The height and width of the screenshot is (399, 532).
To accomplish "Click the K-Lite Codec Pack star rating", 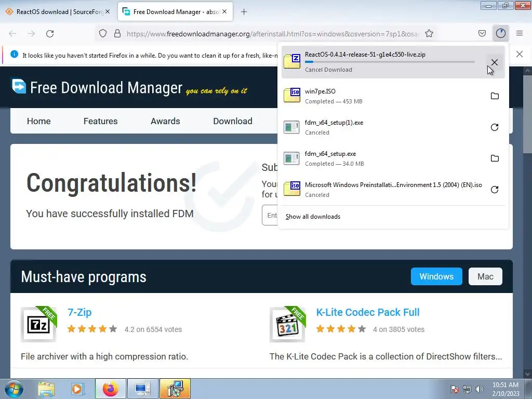I will point(341,329).
